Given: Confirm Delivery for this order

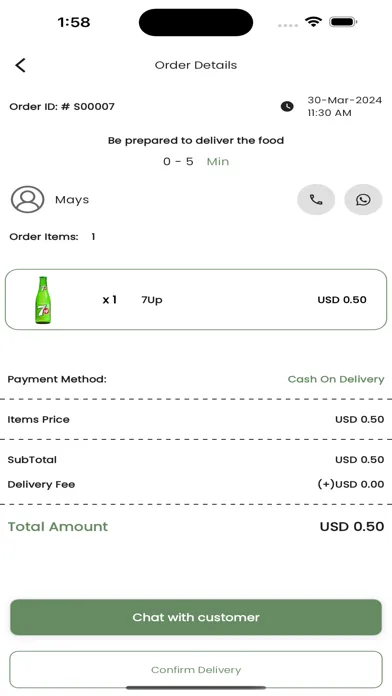Looking at the screenshot, I should click(x=196, y=670).
